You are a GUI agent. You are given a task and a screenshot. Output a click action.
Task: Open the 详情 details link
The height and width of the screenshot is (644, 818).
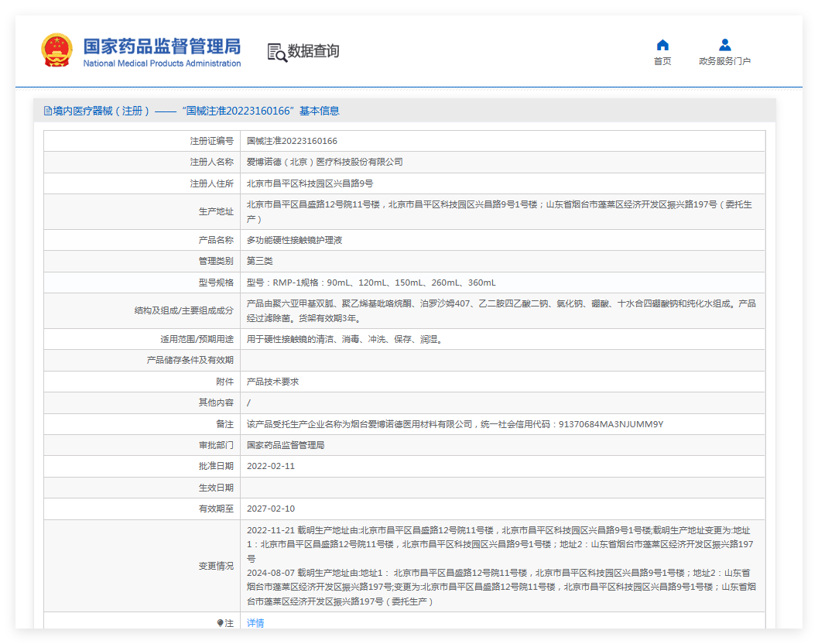click(x=255, y=622)
